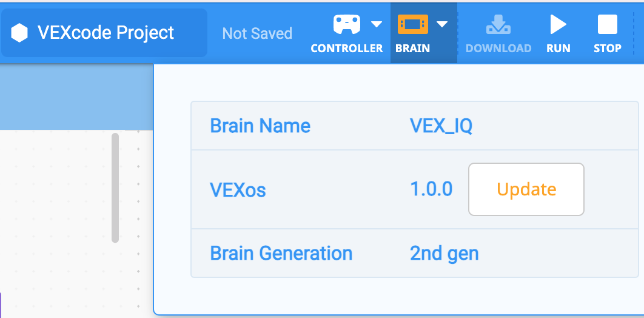Click the VEX_IQ brain name value
644x318 pixels.
pos(441,126)
